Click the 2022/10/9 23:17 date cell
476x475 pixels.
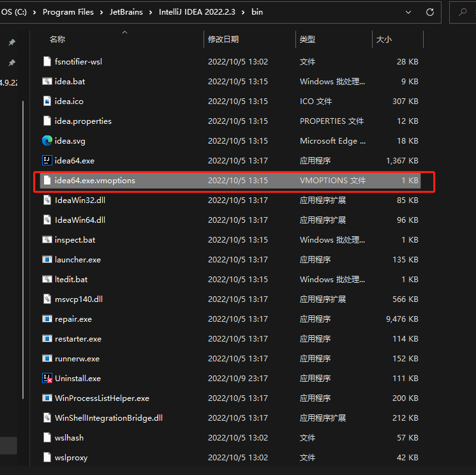pos(238,378)
